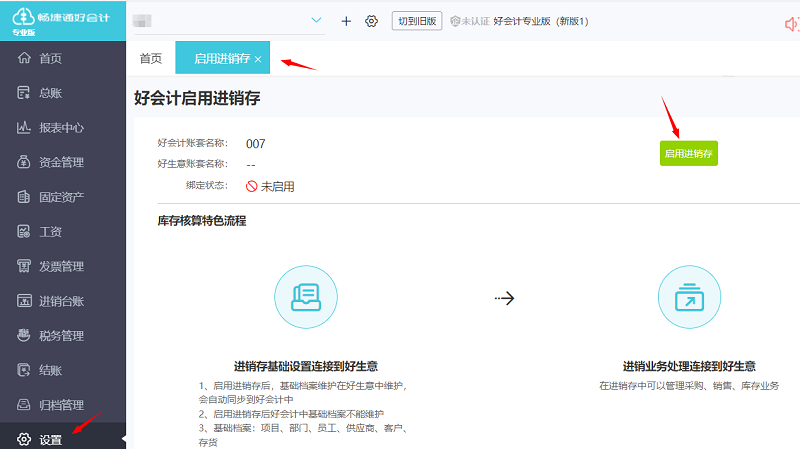Screen dimensions: 800x449
Task: Click 好会计专业版 (新版1) label
Action: click(x=541, y=21)
